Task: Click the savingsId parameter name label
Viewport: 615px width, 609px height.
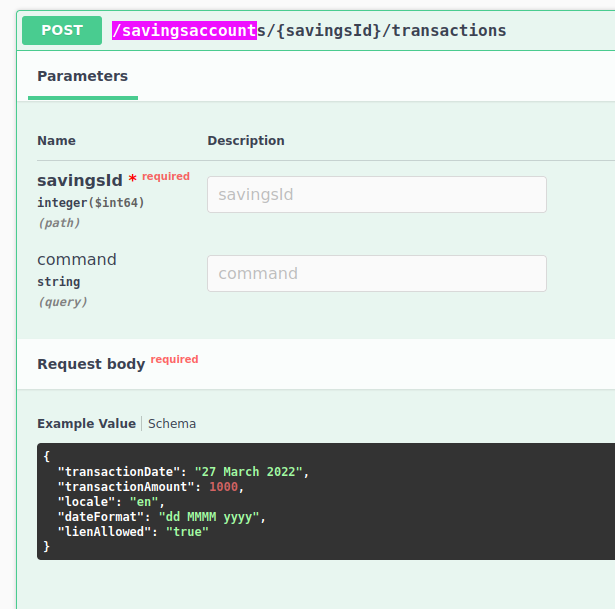Action: (x=80, y=180)
